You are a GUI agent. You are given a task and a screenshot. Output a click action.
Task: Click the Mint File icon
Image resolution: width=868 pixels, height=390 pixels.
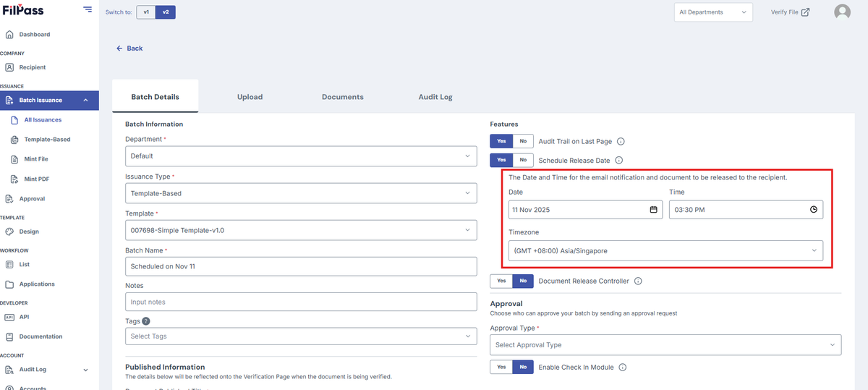(x=16, y=159)
